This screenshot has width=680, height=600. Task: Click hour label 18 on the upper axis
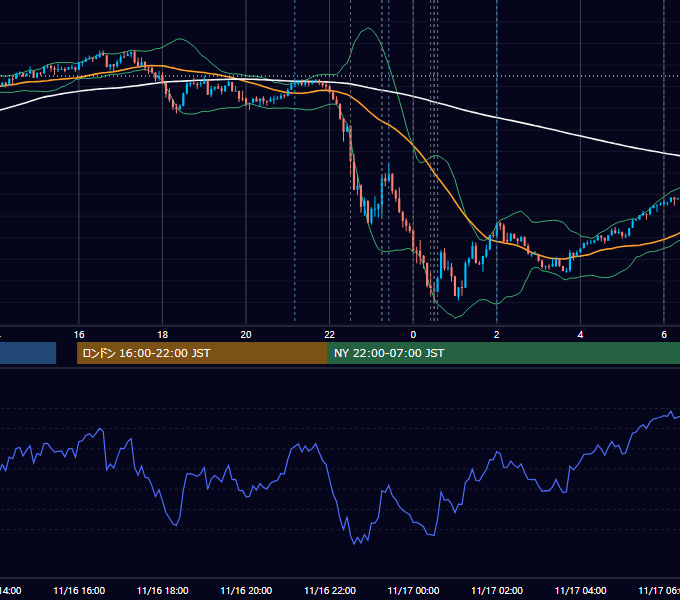pyautogui.click(x=163, y=334)
